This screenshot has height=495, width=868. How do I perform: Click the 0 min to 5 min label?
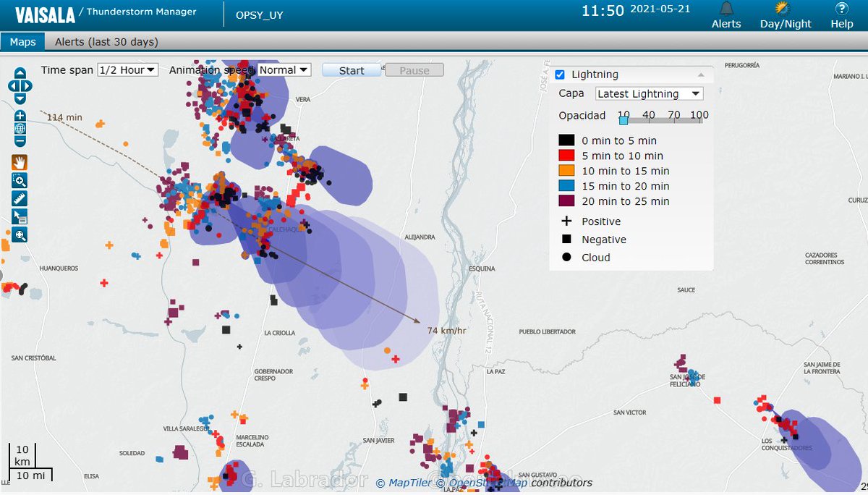coord(619,140)
